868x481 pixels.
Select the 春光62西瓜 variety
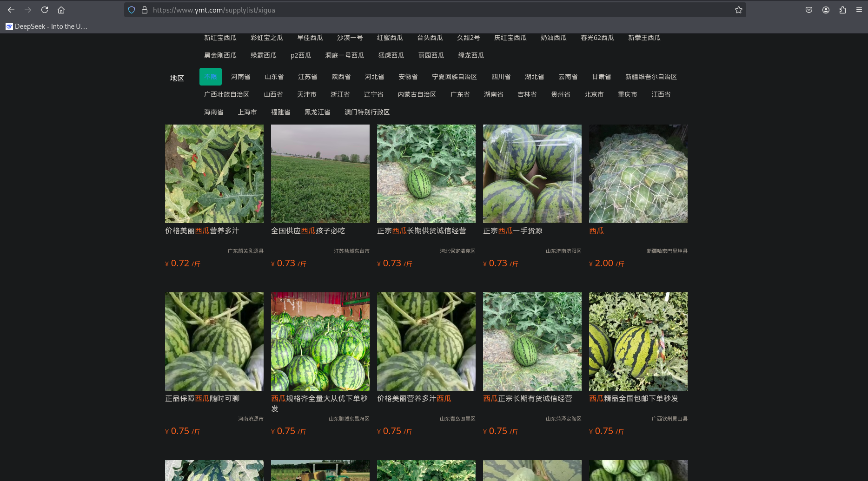tap(597, 38)
